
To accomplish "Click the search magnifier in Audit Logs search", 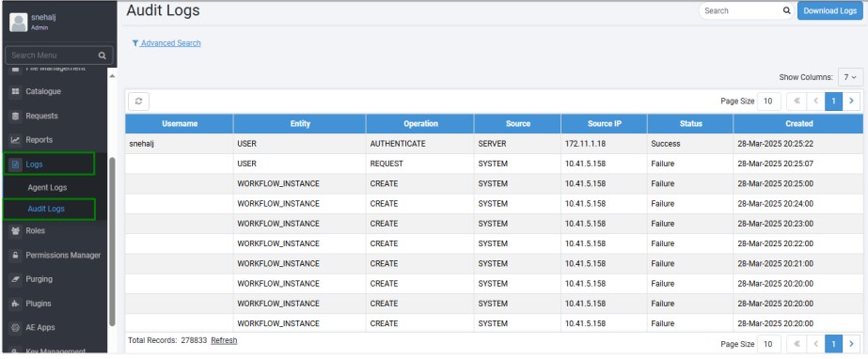I will point(786,10).
